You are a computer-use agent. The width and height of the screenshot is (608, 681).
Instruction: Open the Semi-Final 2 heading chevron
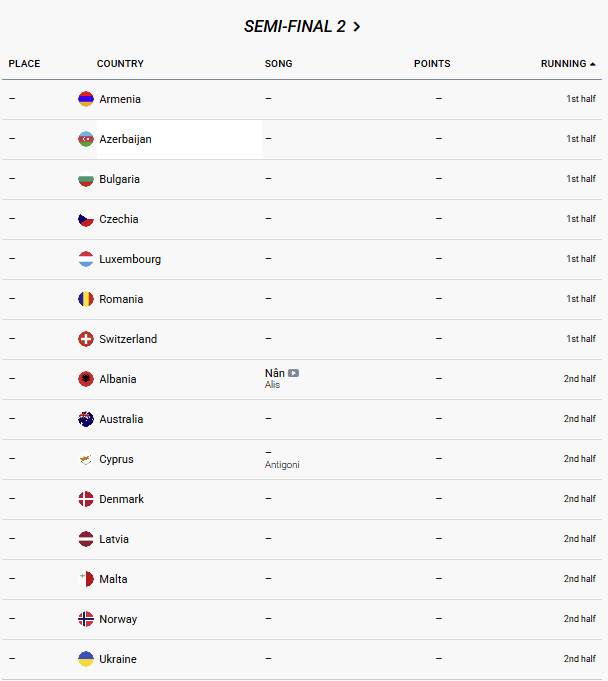pyautogui.click(x=357, y=27)
